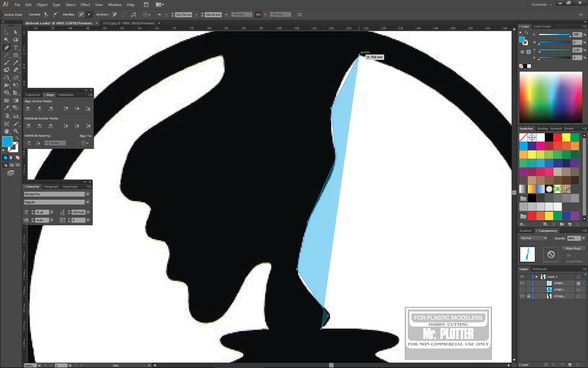Screen dimensions: 588x368
Task: Click Locate Object icon in Layers panel
Action: pyautogui.click(x=546, y=365)
